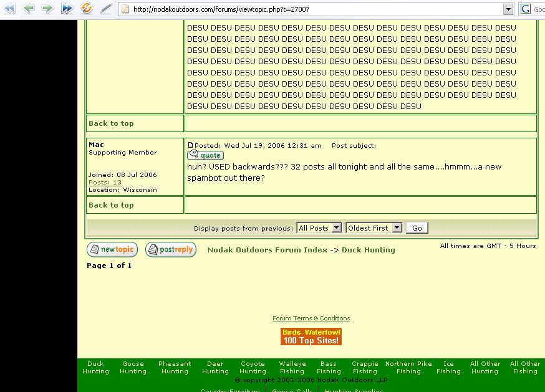Click the browser Rewind double-arrow icon
Viewport: 545px width, 392px height.
(9, 8)
